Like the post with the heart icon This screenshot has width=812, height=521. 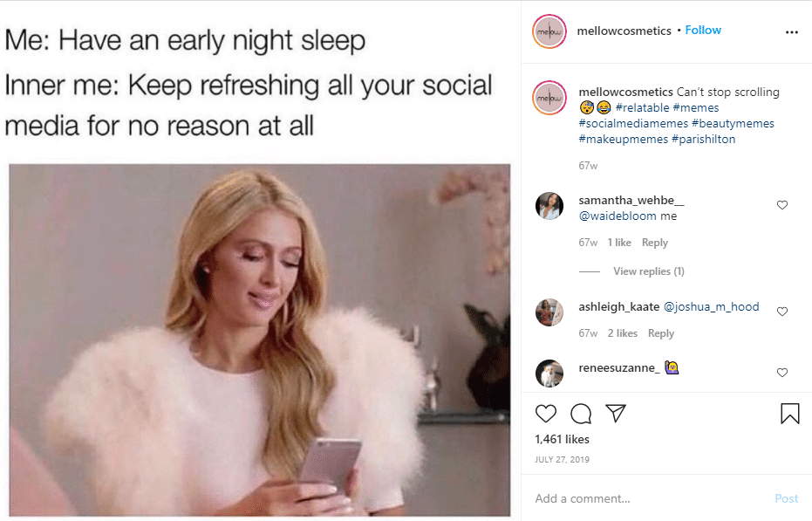[545, 414]
